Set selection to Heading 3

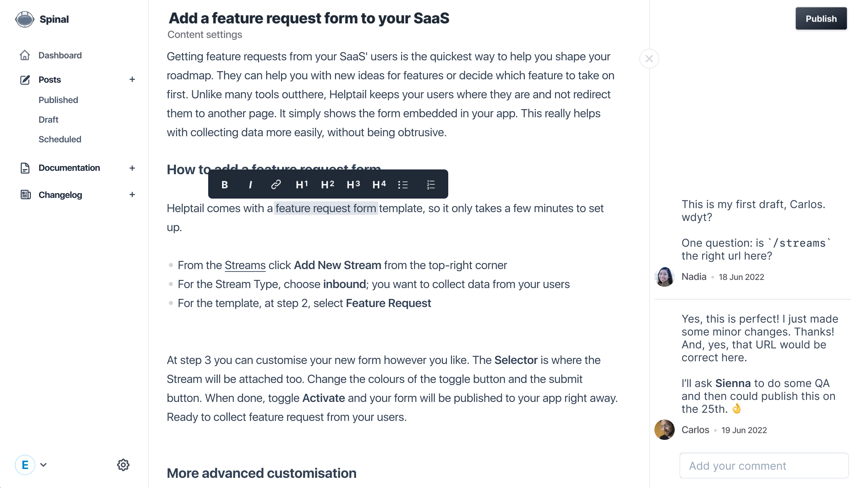353,185
